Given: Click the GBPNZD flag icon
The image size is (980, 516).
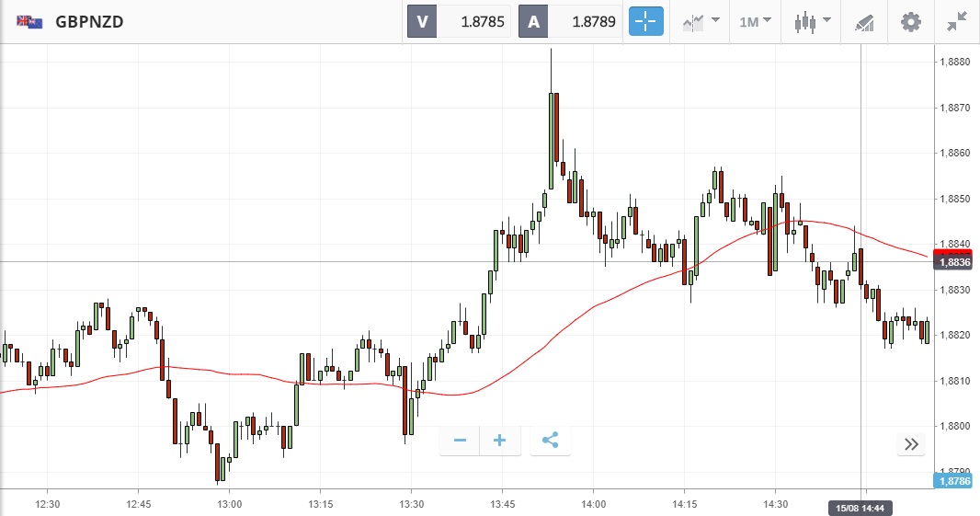Looking at the screenshot, I should click(29, 21).
